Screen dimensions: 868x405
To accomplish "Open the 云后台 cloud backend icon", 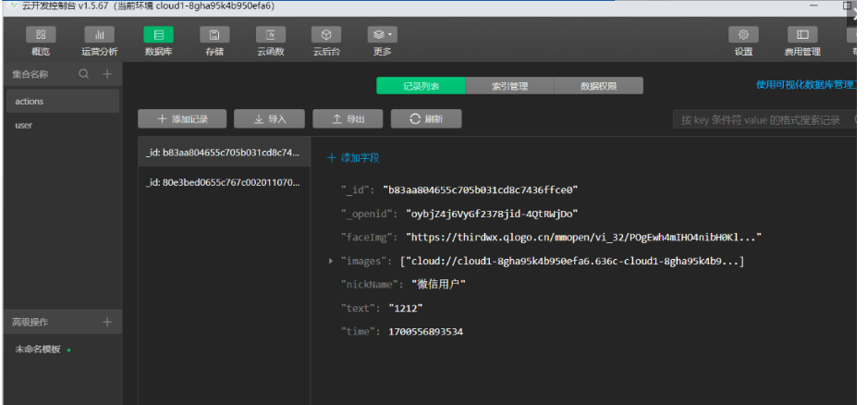I will (326, 35).
